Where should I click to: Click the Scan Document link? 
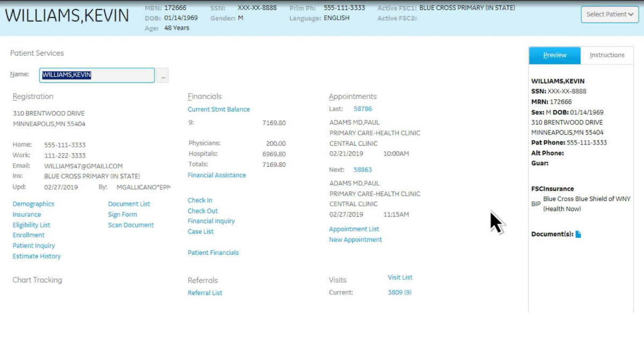coord(130,225)
